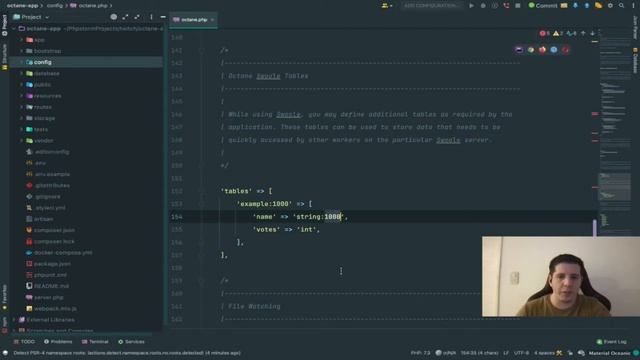Close the octane.php editor tab
The image size is (640, 360).
[213, 20]
